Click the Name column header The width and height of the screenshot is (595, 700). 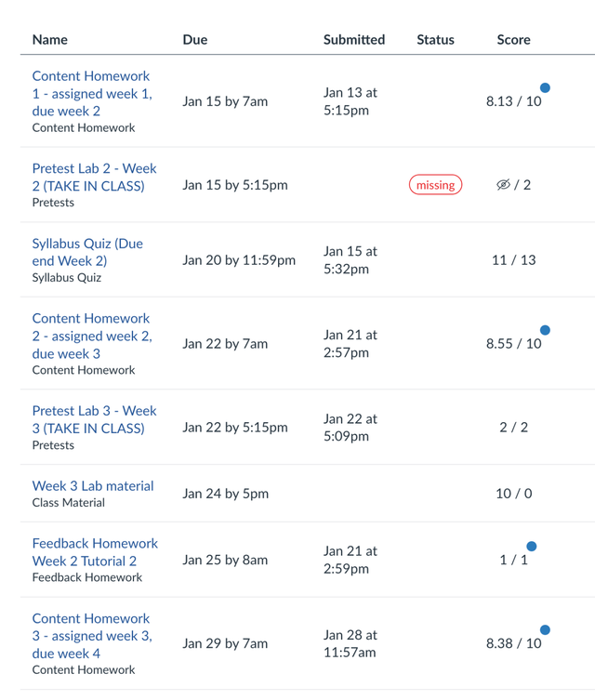pyautogui.click(x=50, y=40)
